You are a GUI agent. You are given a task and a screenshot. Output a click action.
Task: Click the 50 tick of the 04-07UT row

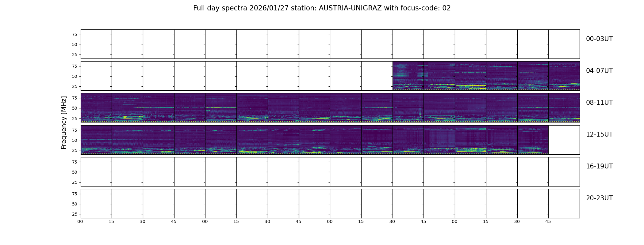tap(75, 76)
